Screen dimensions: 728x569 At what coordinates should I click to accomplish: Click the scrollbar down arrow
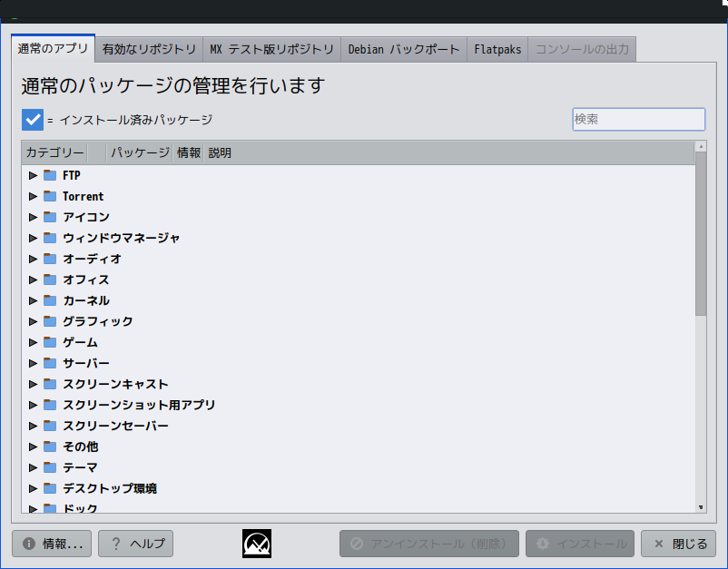(701, 507)
